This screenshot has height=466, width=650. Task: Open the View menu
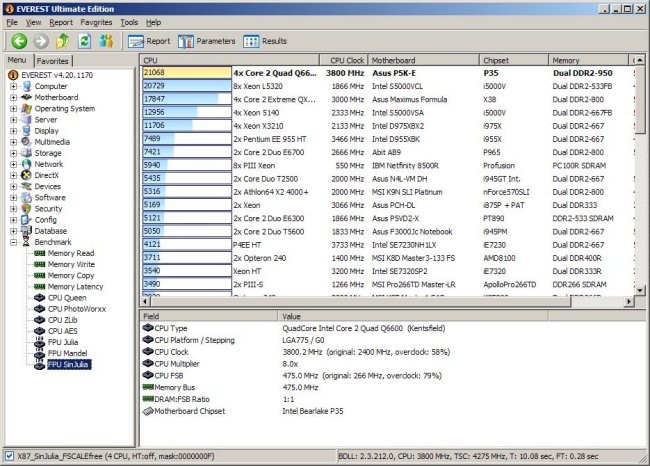pos(34,22)
